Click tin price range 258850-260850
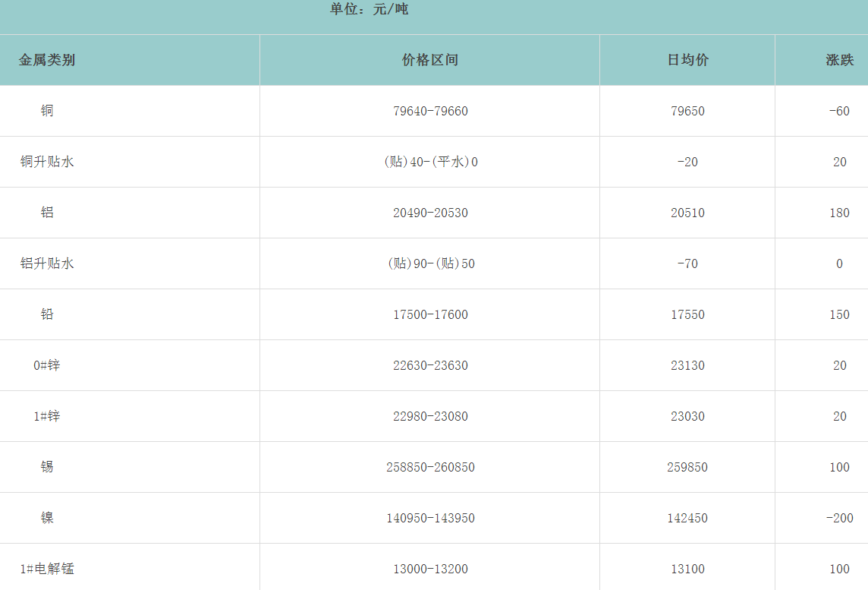This screenshot has width=868, height=590. pos(430,467)
